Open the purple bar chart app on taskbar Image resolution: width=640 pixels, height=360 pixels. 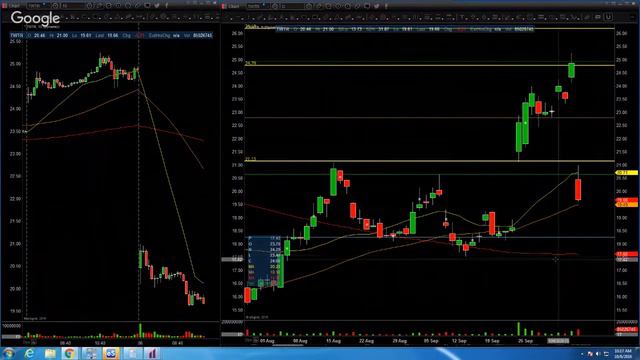152,353
